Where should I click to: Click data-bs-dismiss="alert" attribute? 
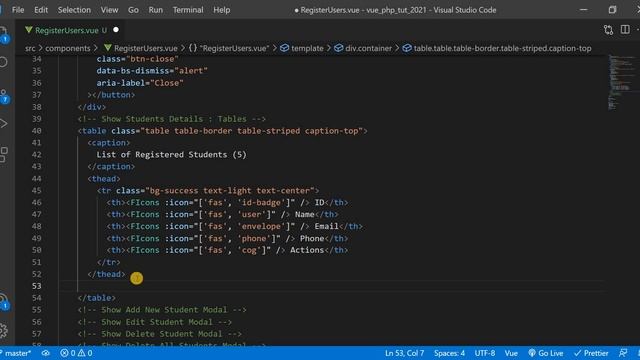pyautogui.click(x=152, y=71)
